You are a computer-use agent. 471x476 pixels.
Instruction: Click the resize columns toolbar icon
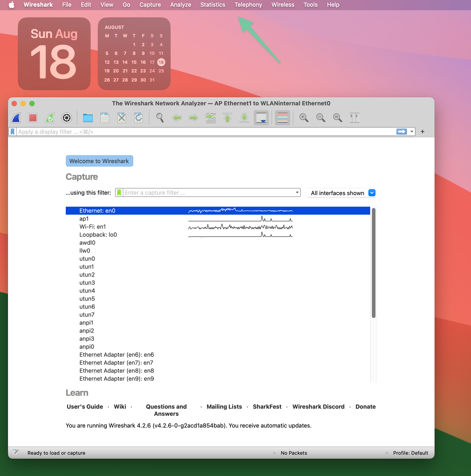[354, 118]
